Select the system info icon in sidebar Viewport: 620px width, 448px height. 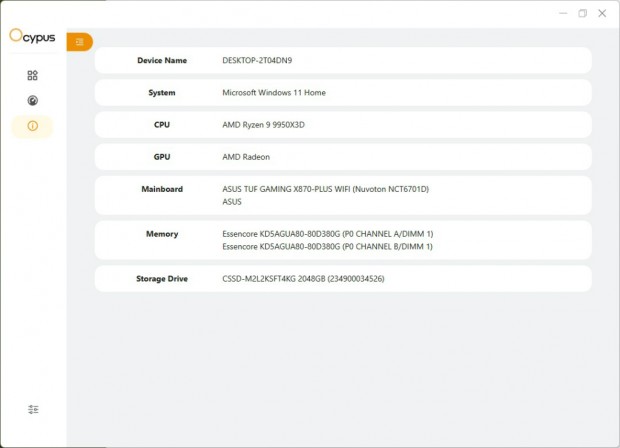point(32,126)
